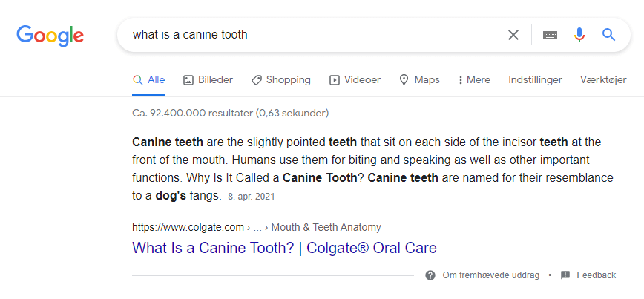Click the Google logo

[x=50, y=35]
